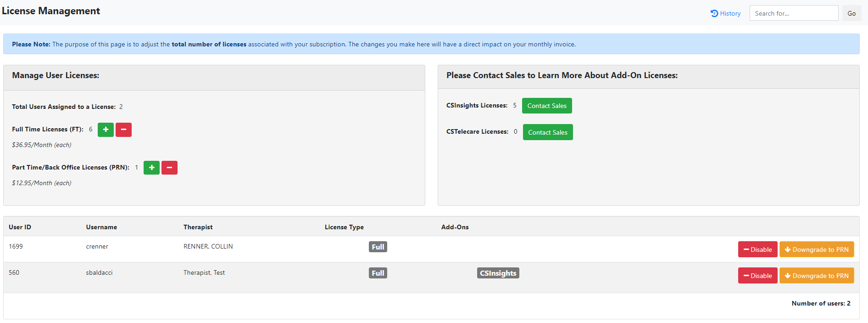Viewport: 868px width, 323px height.
Task: Disable the license for user sbaldacci
Action: pos(757,276)
